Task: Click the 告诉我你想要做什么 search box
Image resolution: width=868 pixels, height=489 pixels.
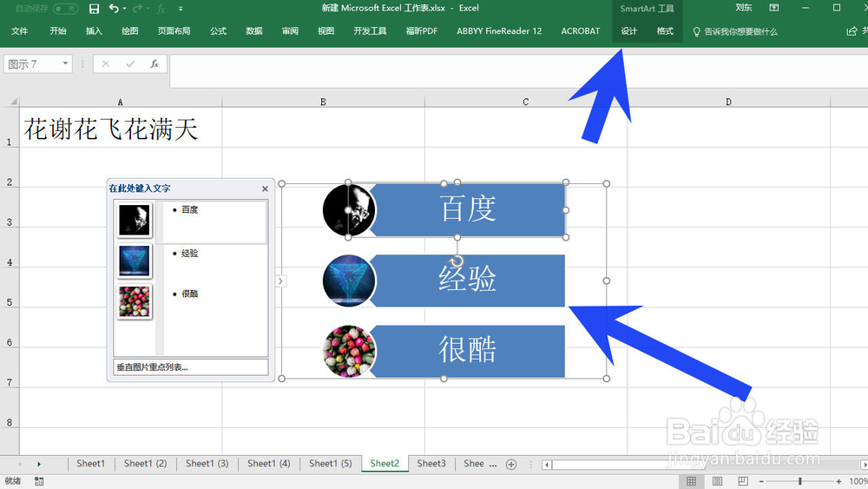Action: pyautogui.click(x=735, y=31)
